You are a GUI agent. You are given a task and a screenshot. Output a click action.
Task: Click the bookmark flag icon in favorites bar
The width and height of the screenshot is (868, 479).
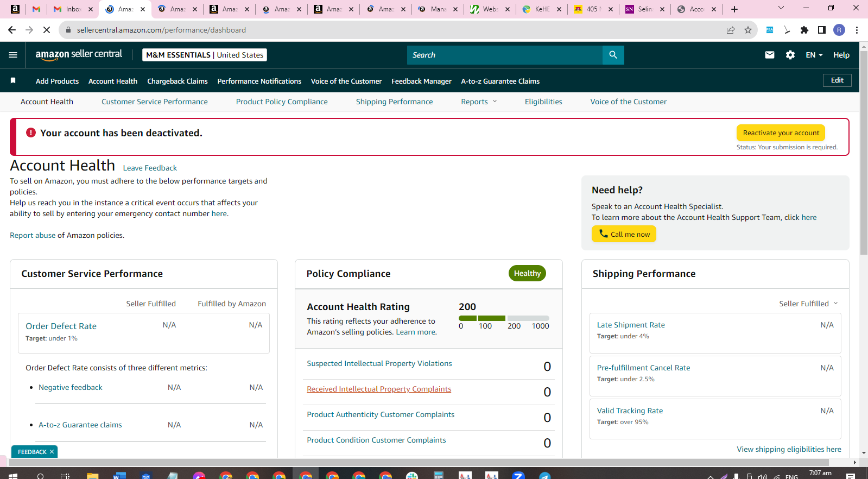[x=13, y=80]
